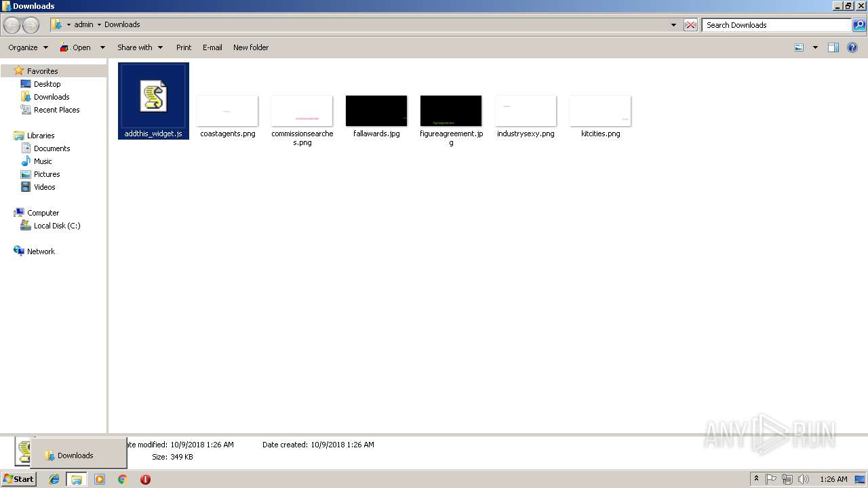The height and width of the screenshot is (488, 868).
Task: Click Print in the toolbar
Action: [184, 47]
